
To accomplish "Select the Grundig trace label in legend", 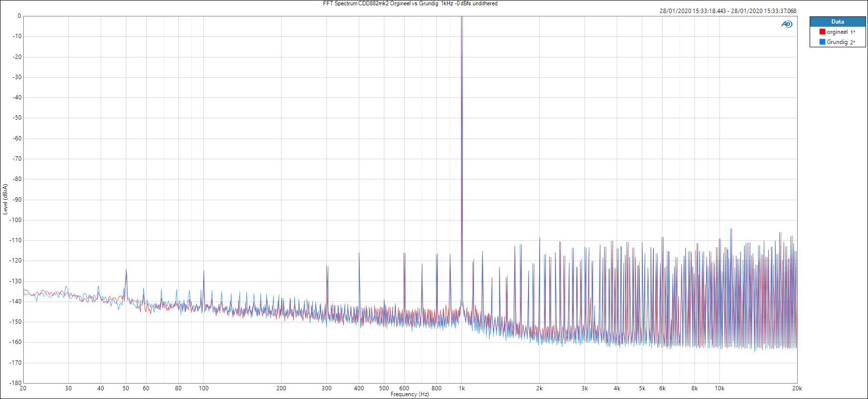I will click(837, 42).
